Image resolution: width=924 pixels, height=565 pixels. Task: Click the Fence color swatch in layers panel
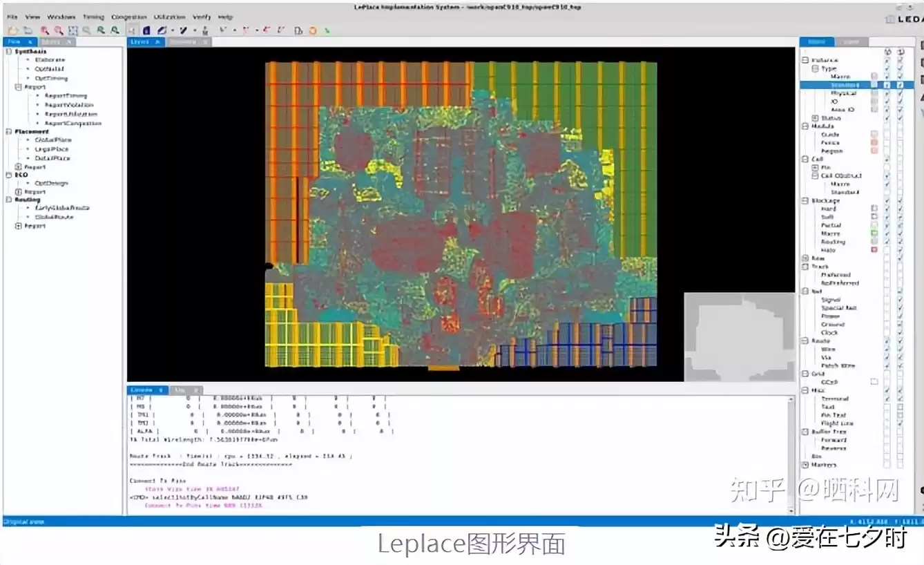coord(874,142)
